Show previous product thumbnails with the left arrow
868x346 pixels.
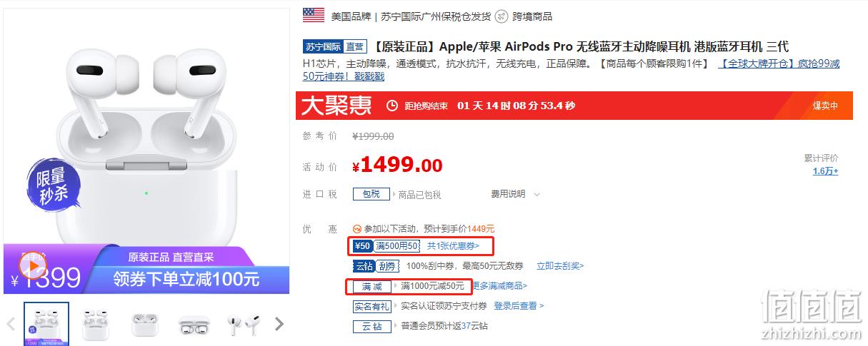pos(11,324)
